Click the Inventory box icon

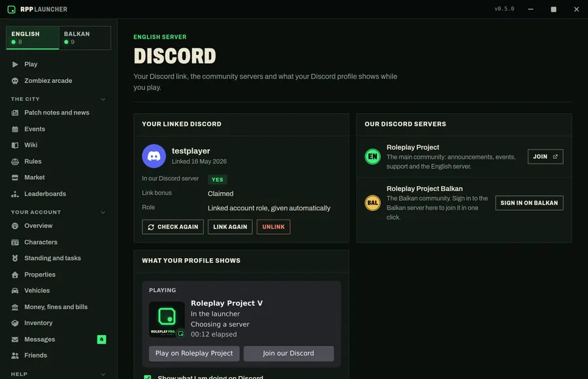pyautogui.click(x=15, y=323)
